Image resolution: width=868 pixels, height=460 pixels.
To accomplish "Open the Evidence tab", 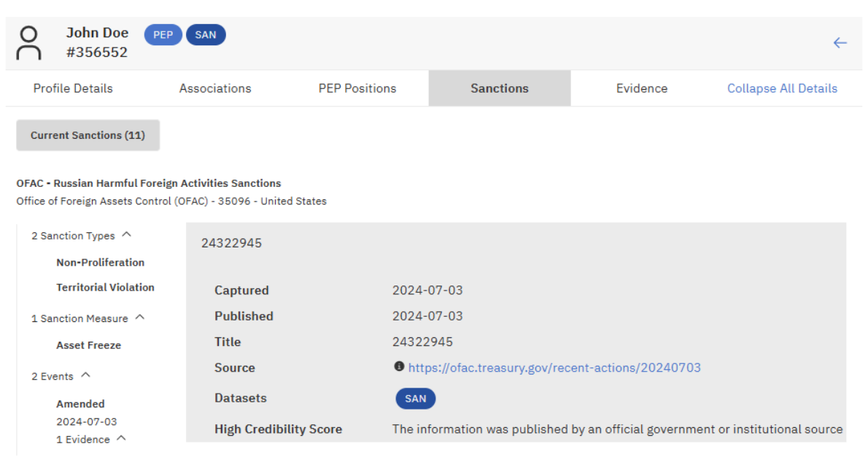I will click(642, 88).
